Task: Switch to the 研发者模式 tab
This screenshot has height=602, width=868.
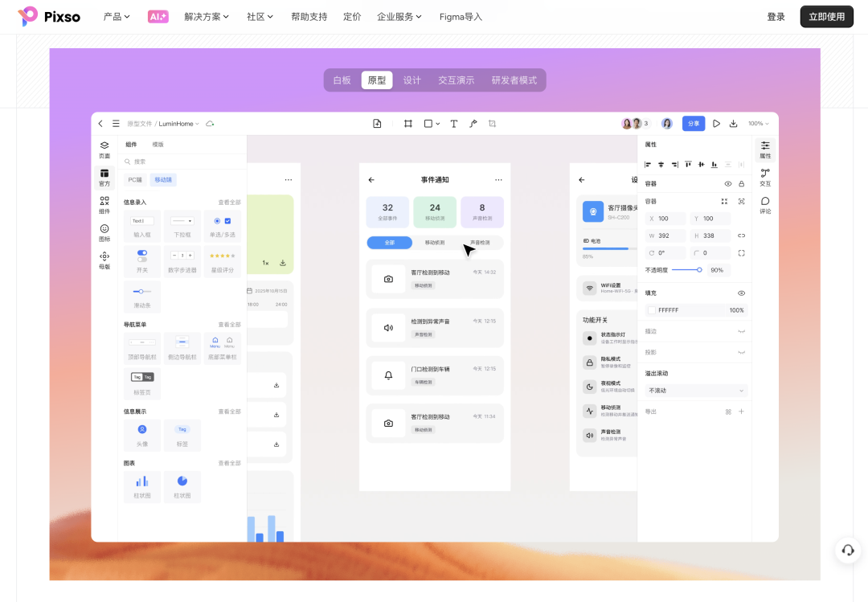Action: pyautogui.click(x=514, y=80)
